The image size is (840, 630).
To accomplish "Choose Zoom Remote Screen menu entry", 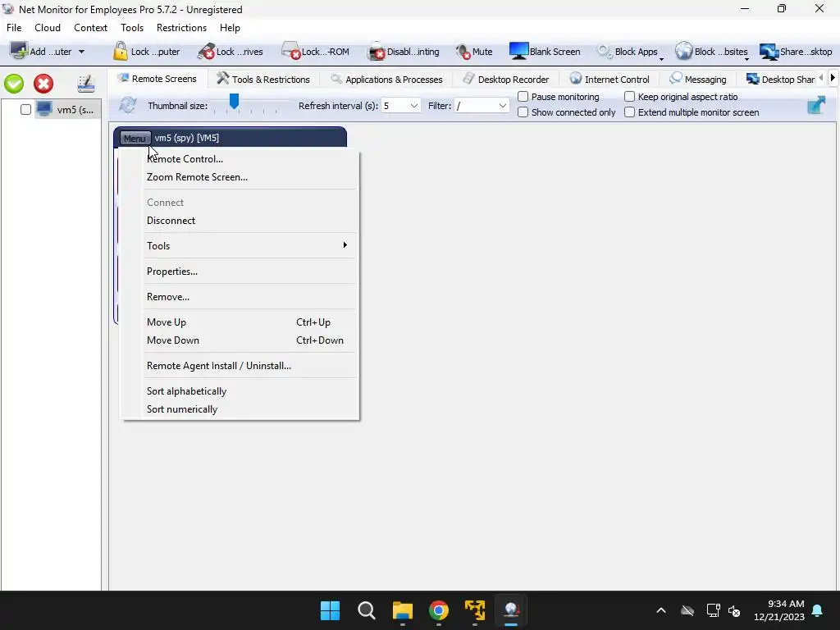I will pos(239,177).
